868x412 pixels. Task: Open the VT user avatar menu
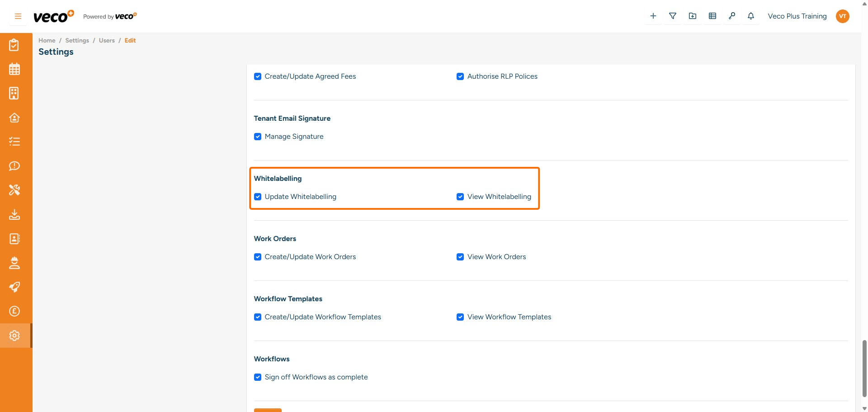pos(842,16)
